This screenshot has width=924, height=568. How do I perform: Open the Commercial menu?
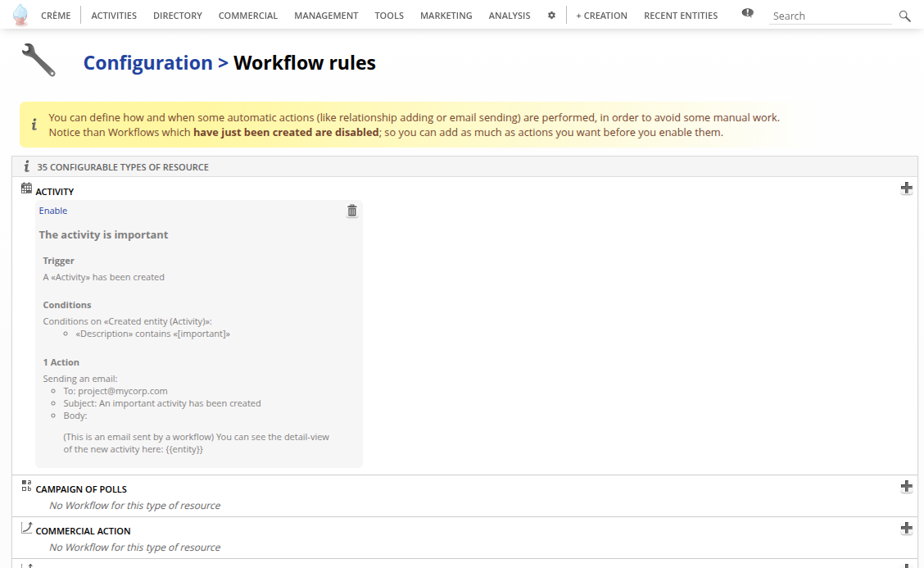(x=248, y=16)
